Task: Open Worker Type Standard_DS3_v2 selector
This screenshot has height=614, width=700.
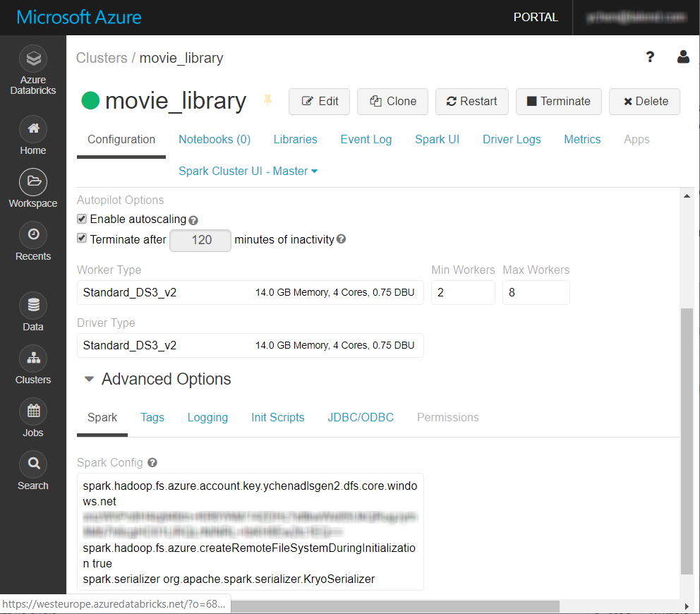Action: [x=250, y=292]
